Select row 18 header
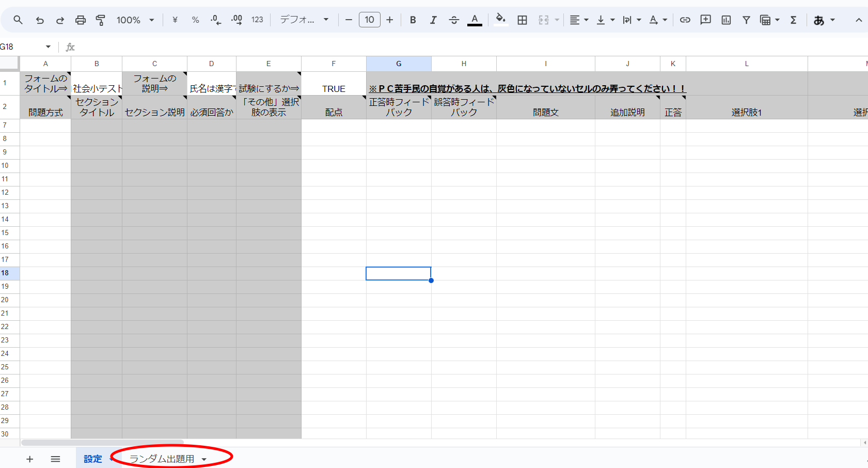 pyautogui.click(x=10, y=273)
